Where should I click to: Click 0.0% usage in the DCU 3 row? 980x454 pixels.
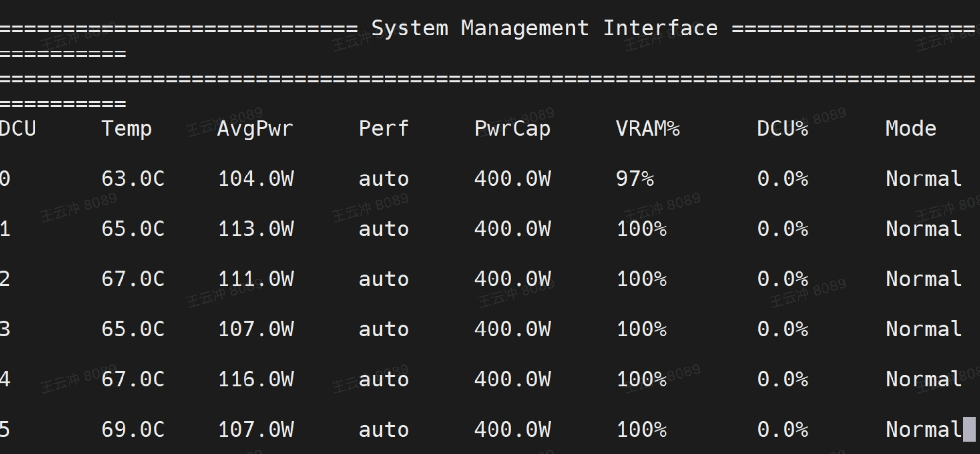click(783, 329)
